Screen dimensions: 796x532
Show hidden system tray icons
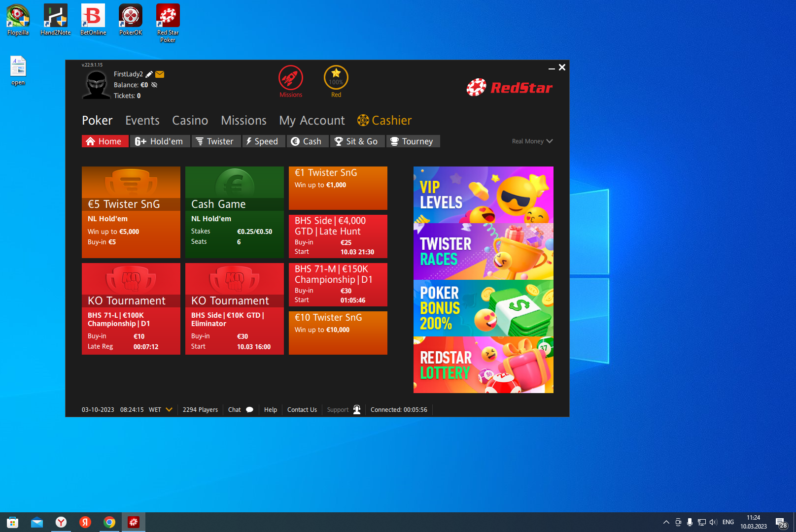pyautogui.click(x=666, y=522)
